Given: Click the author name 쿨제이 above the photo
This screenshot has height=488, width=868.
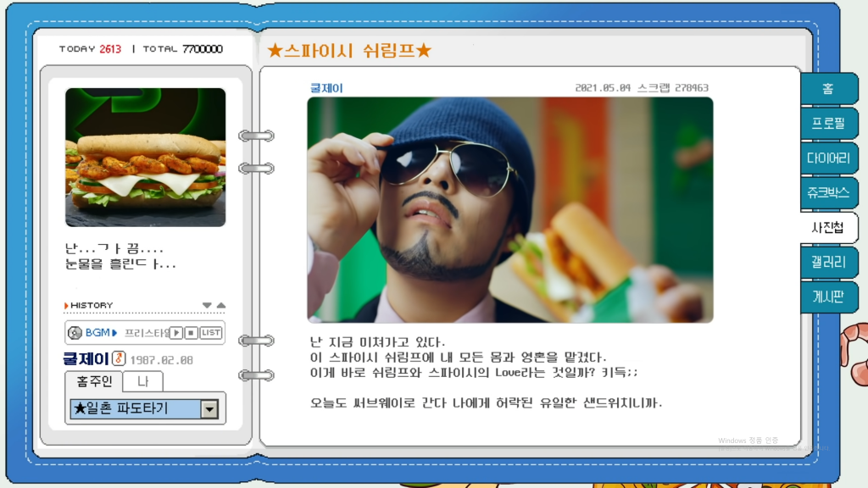Looking at the screenshot, I should click(x=326, y=88).
